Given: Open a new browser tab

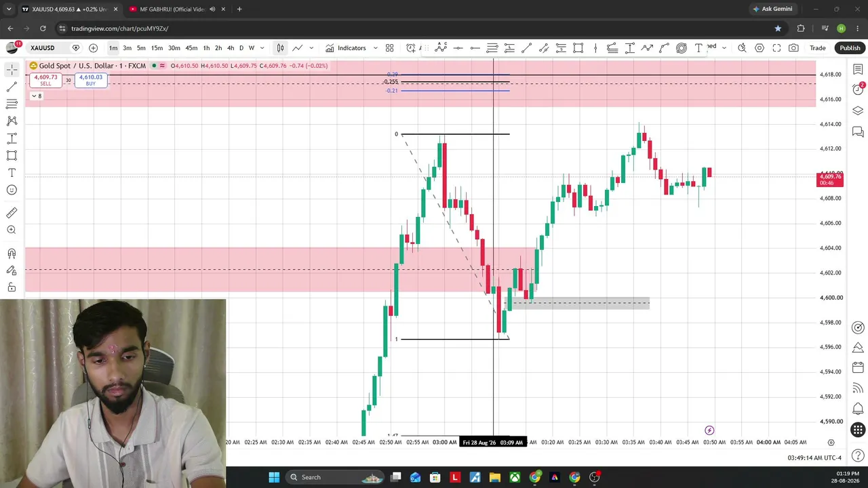Looking at the screenshot, I should tap(239, 9).
